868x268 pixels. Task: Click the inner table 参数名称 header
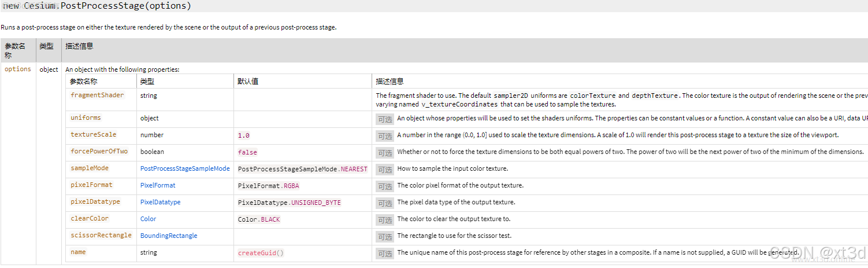84,82
